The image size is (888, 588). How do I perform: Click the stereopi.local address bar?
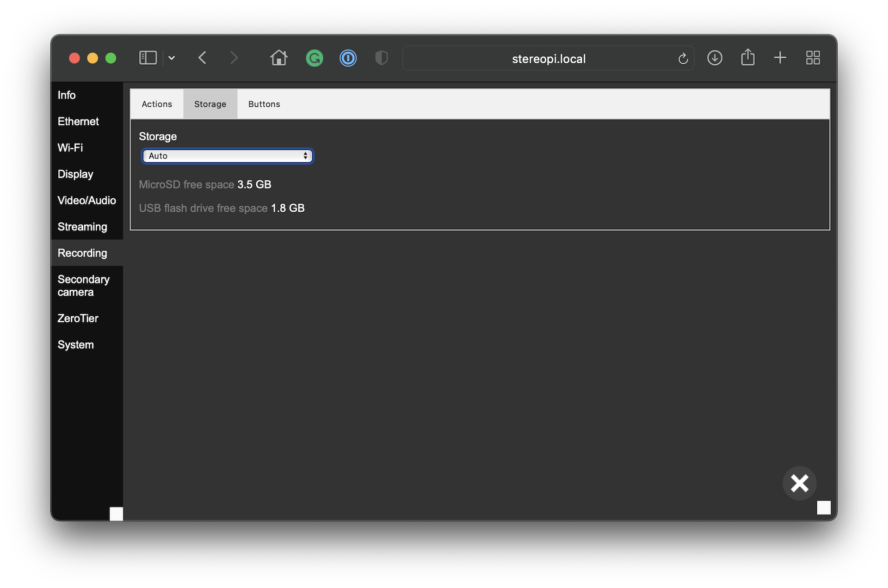click(548, 59)
